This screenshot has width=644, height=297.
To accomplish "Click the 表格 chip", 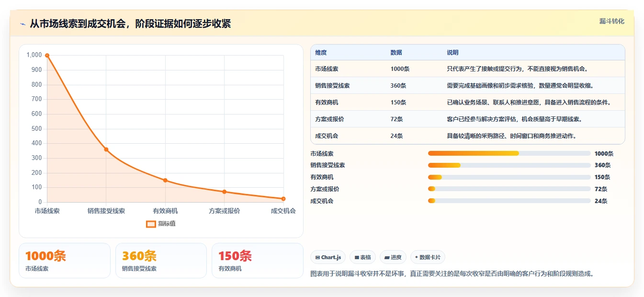I will click(x=363, y=257).
